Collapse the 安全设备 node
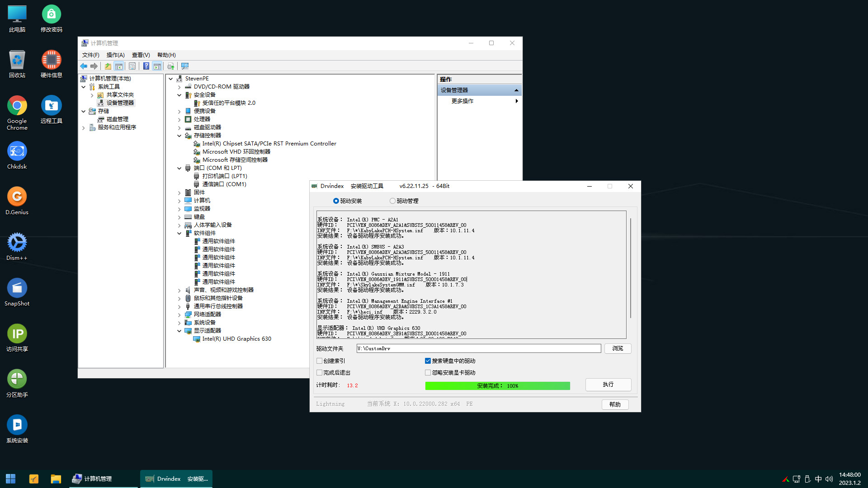The width and height of the screenshot is (868, 488). pyautogui.click(x=179, y=95)
